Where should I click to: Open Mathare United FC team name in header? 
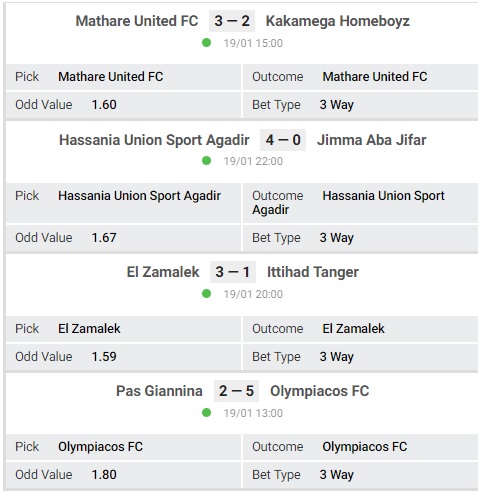point(137,21)
